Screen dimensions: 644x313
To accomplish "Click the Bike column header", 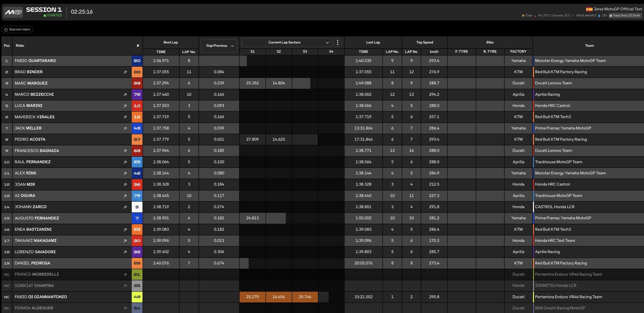I will point(490,42).
